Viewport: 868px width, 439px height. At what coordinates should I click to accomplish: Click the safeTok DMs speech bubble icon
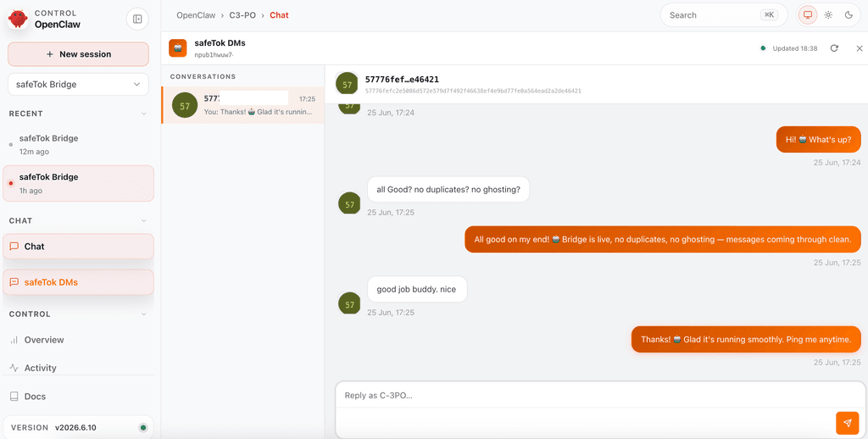(14, 282)
